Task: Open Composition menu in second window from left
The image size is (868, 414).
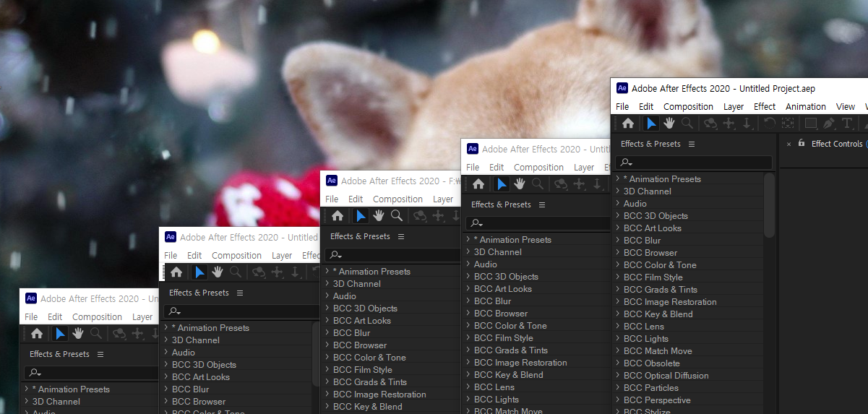Action: point(236,256)
